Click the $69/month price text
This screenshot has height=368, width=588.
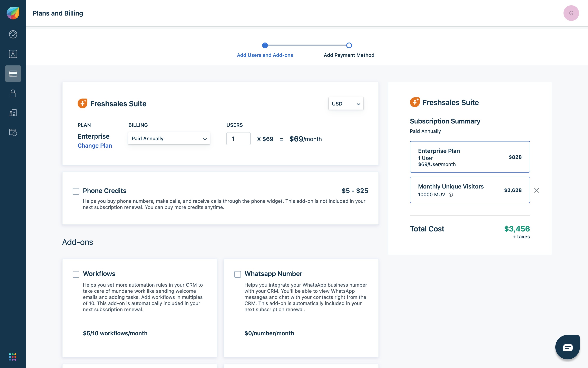click(305, 139)
